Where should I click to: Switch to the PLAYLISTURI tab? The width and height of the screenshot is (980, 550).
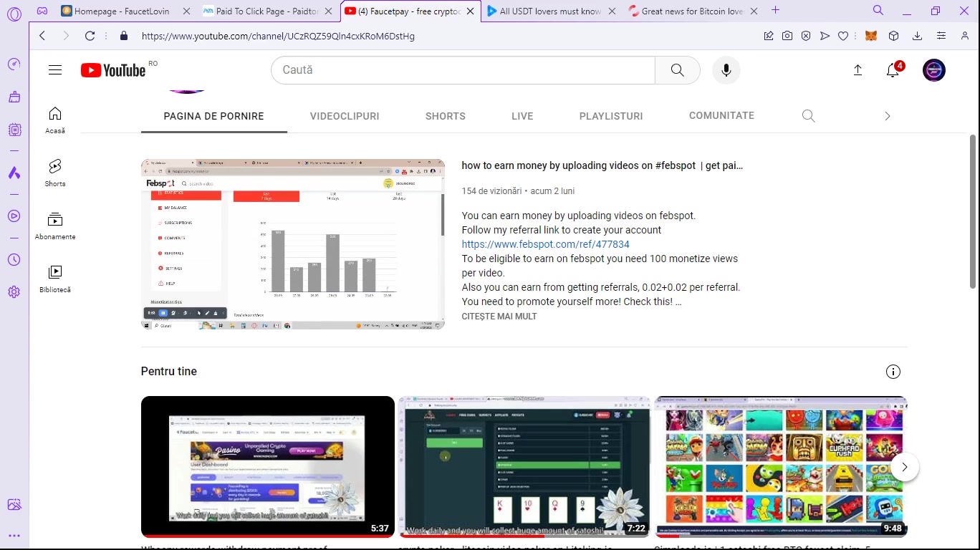[x=611, y=116]
